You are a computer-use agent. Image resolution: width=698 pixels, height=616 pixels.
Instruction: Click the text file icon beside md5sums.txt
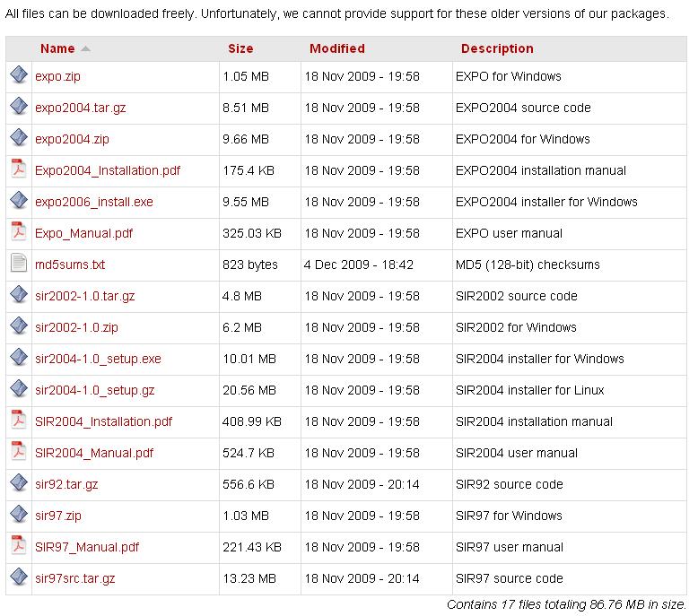(x=19, y=264)
